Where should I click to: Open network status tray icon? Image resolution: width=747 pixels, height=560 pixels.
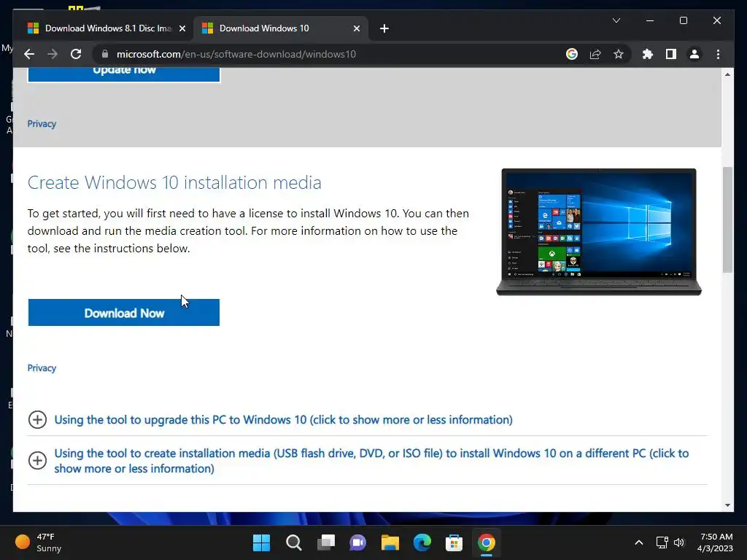(662, 542)
